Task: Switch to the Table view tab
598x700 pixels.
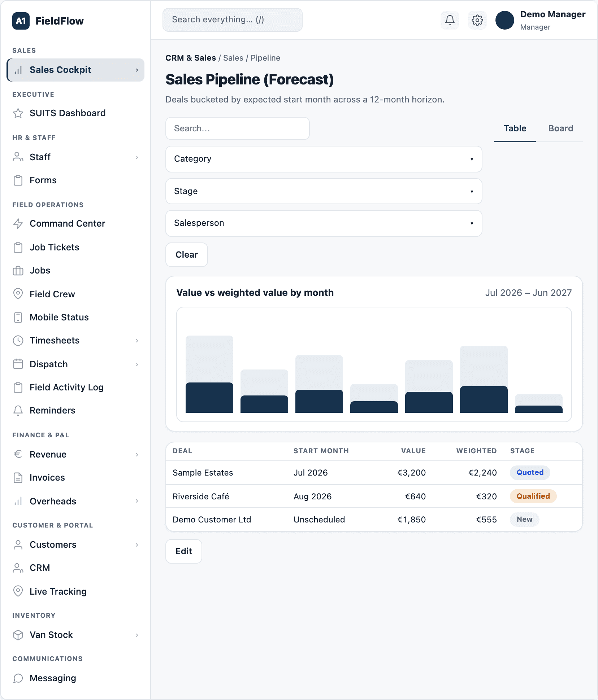Action: [515, 128]
